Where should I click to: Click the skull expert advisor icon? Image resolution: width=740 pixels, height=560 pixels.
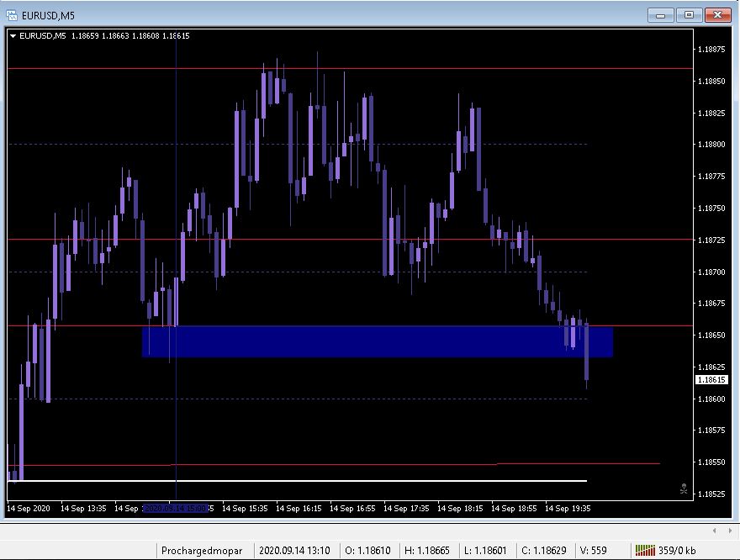pos(684,489)
